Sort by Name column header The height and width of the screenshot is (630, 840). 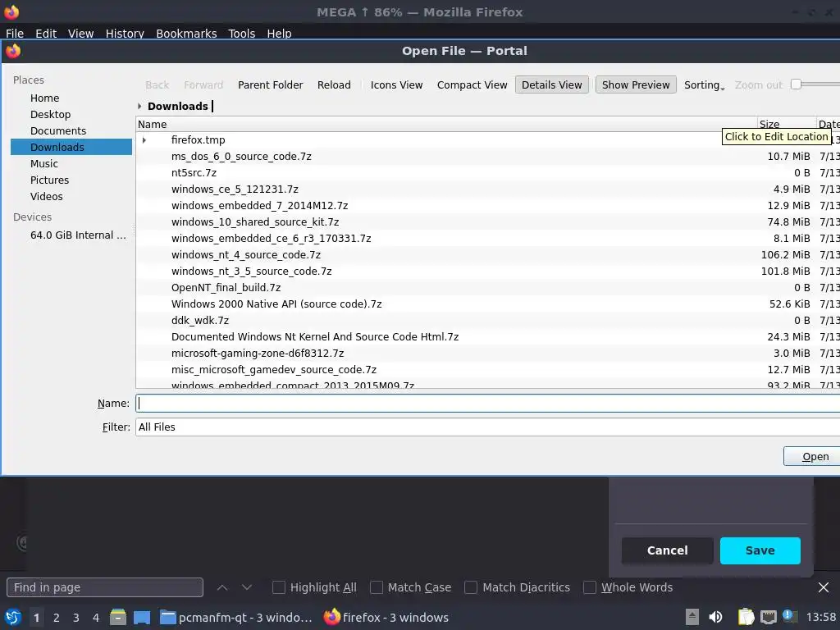(447, 125)
